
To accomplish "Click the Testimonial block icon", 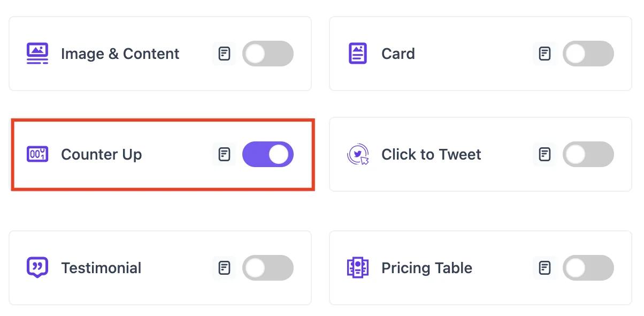I will pos(37,267).
